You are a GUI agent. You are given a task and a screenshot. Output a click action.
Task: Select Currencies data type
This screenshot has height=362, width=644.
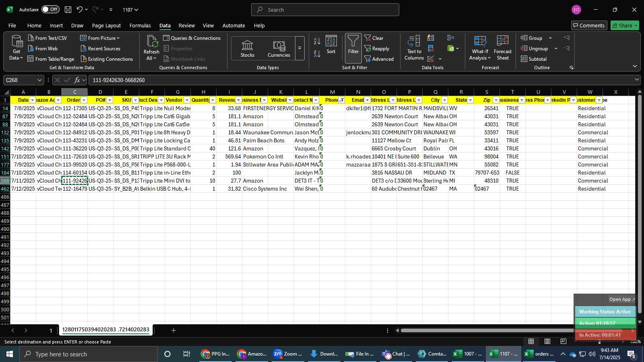click(x=279, y=49)
